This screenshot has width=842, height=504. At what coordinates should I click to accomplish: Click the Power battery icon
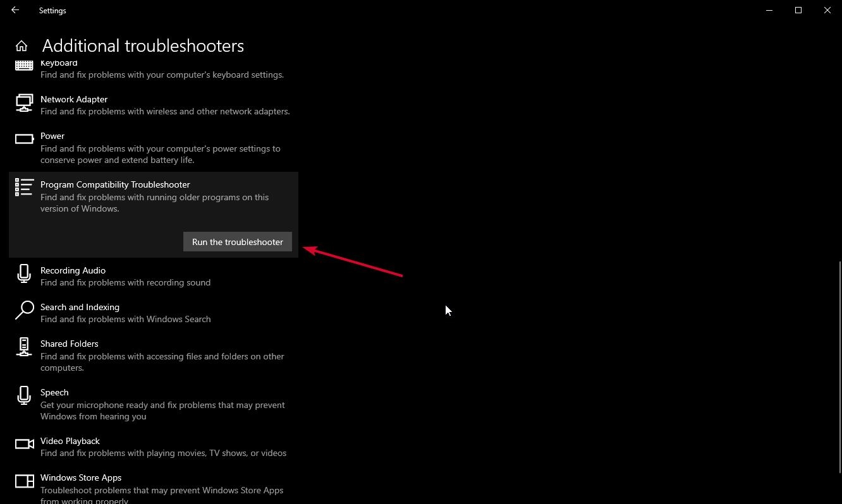tap(24, 139)
